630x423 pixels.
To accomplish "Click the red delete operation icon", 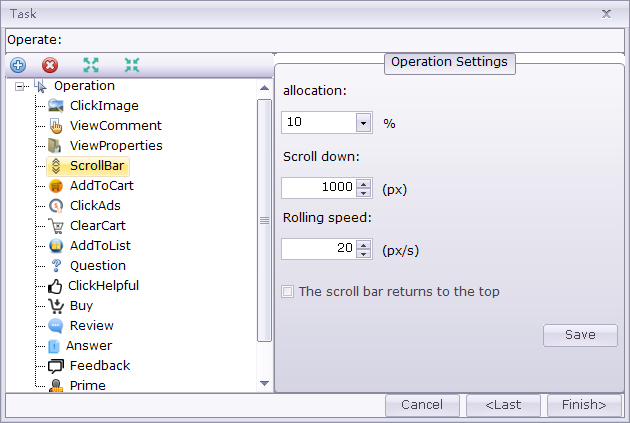I will 50,66.
